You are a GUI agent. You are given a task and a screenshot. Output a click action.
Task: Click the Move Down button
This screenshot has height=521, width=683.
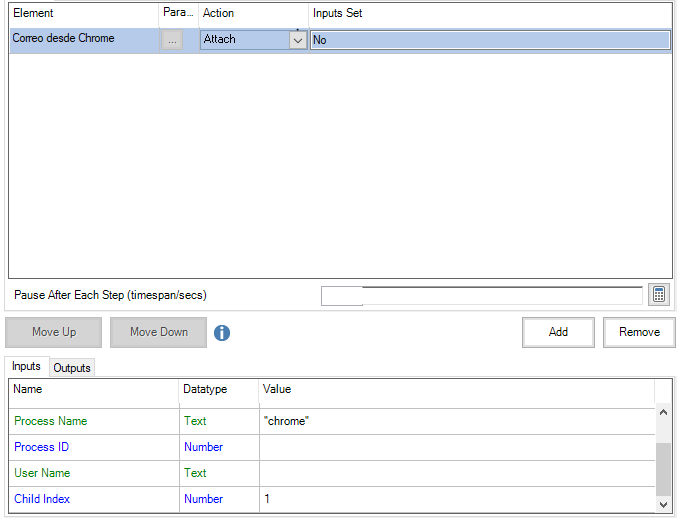pyautogui.click(x=158, y=332)
